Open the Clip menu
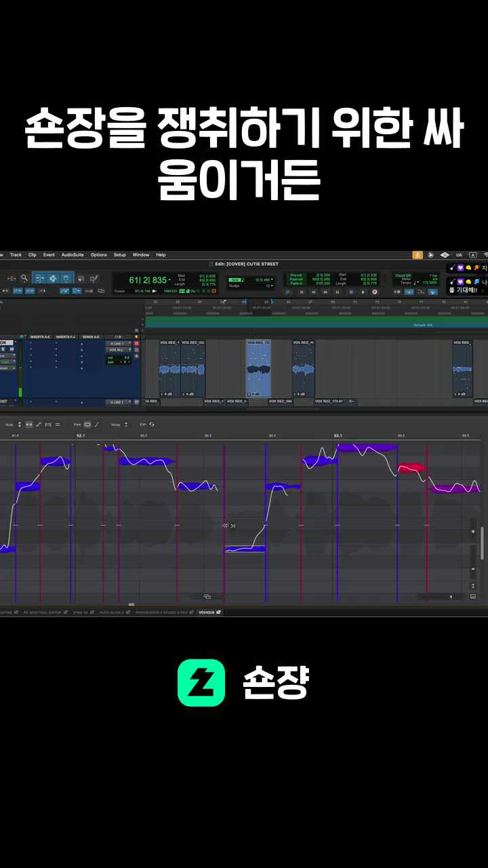Screen dimensions: 488x868 tap(33, 255)
